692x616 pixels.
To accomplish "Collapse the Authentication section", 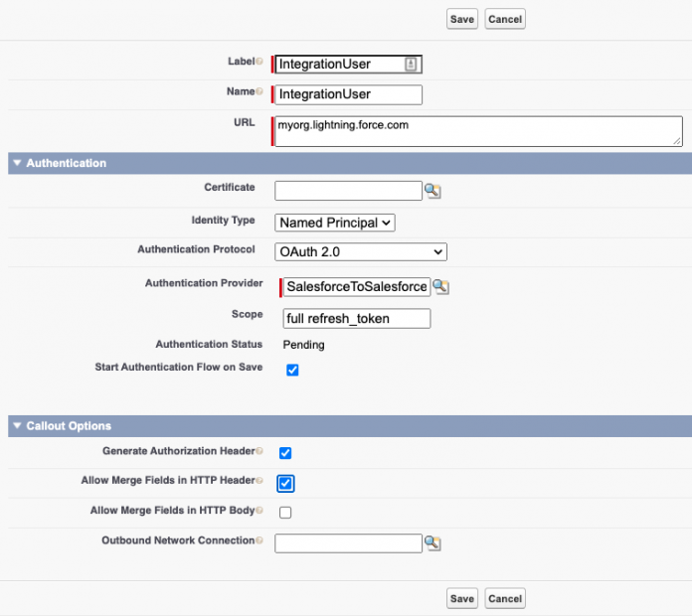I will 17,163.
